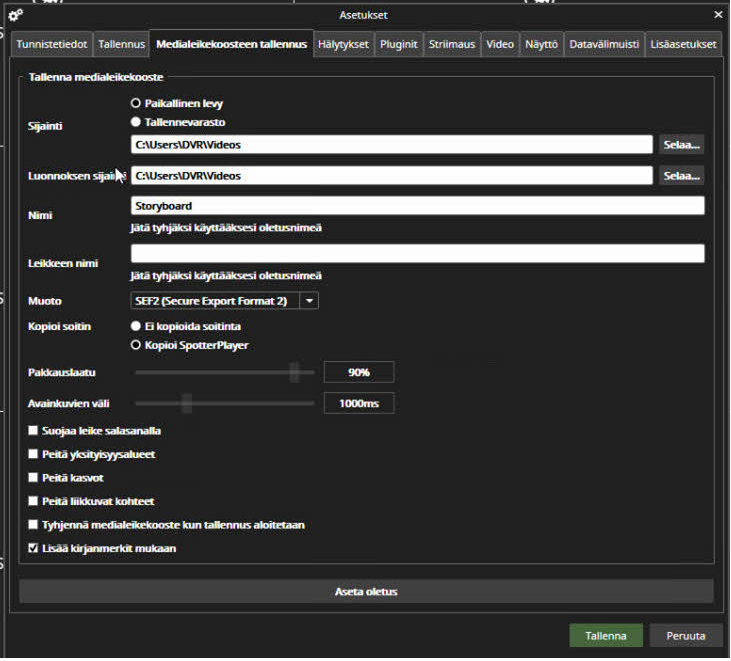The height and width of the screenshot is (661, 731).
Task: Click the Avainkuvien väli slider handle
Action: (186, 403)
